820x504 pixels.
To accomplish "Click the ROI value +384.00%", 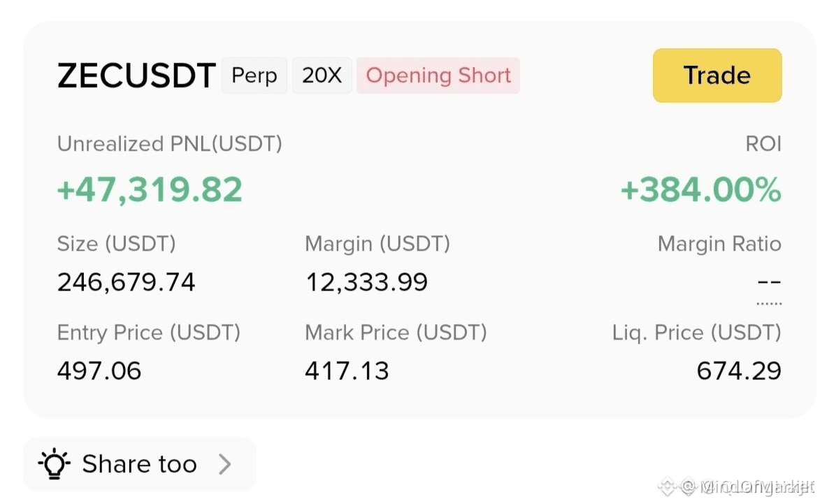I will point(700,189).
